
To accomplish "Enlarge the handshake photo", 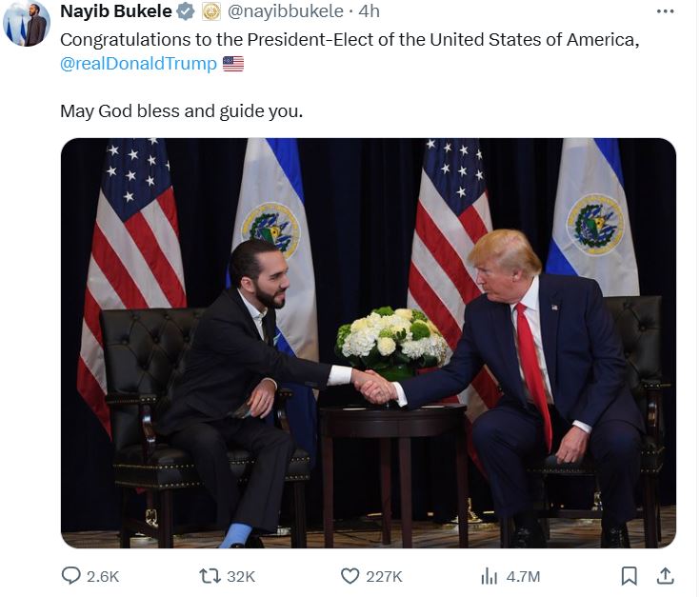I will coord(368,343).
